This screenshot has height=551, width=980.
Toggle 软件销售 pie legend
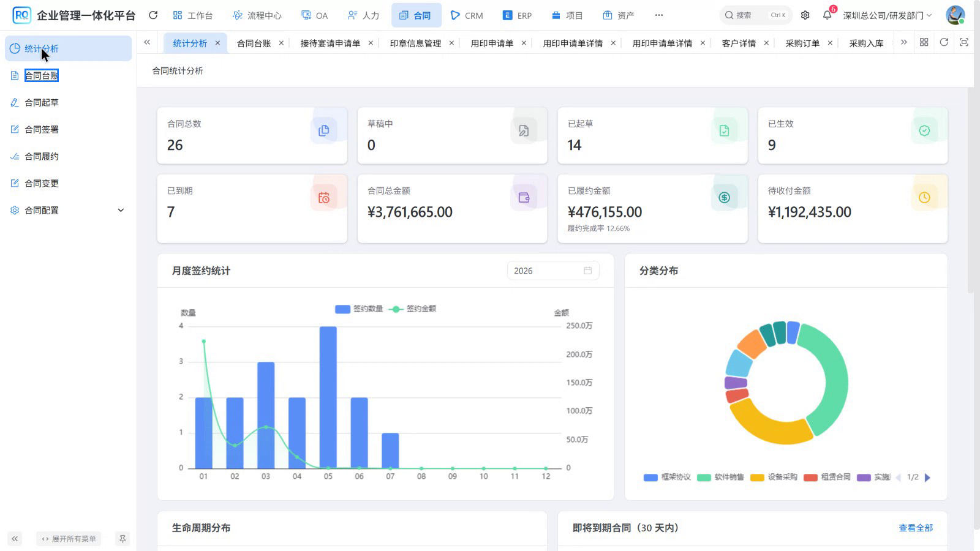click(720, 478)
